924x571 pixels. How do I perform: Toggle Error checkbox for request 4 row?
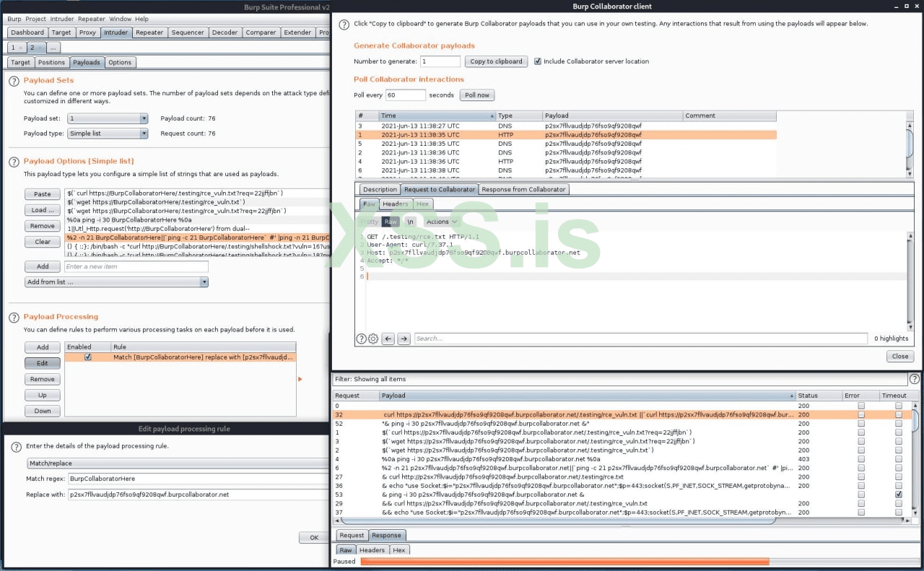point(861,459)
